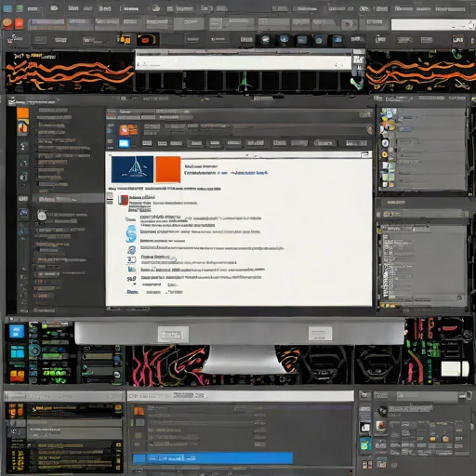476x476 pixels.
Task: Click the cyan circular dial icon beside the tiles
Action: click(34, 350)
